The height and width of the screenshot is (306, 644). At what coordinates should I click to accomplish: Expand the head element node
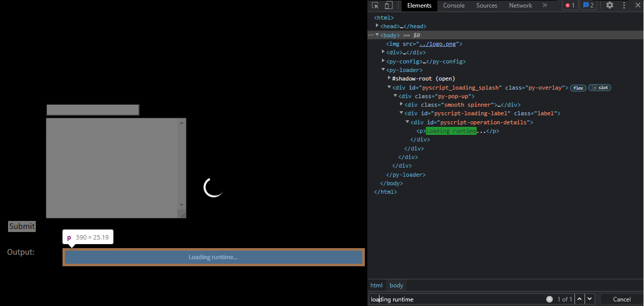coord(377,26)
